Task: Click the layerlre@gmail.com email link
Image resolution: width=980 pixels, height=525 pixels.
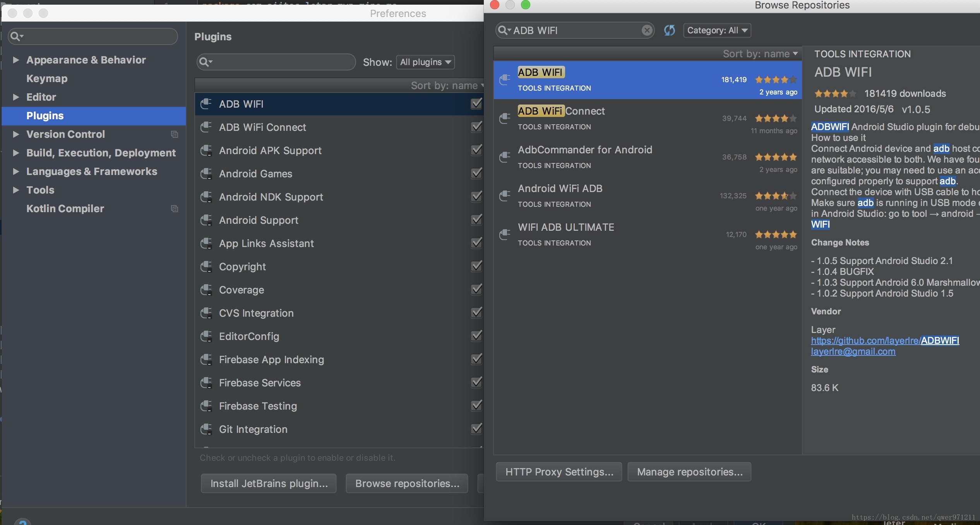Action: 853,351
